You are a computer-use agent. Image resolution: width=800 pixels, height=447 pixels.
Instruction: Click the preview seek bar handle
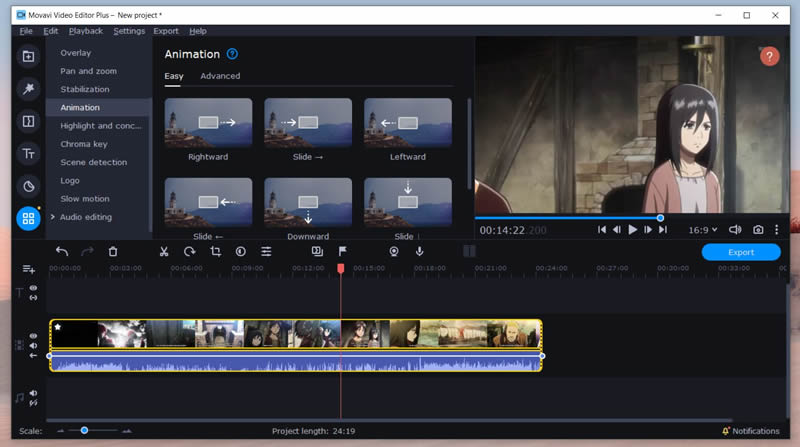pyautogui.click(x=660, y=218)
